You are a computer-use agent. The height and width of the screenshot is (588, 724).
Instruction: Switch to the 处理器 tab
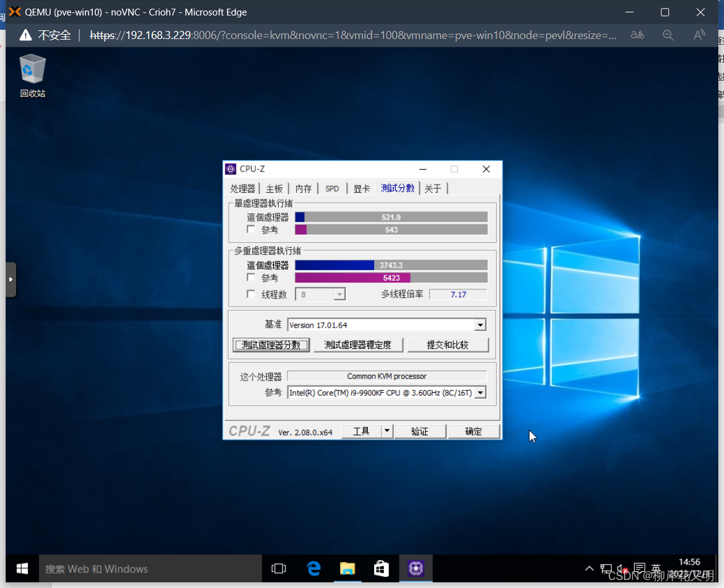[243, 188]
